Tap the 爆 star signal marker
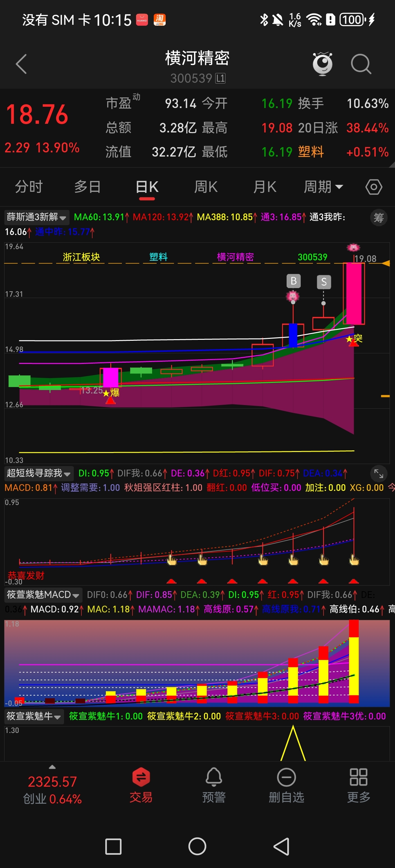 [x=111, y=393]
